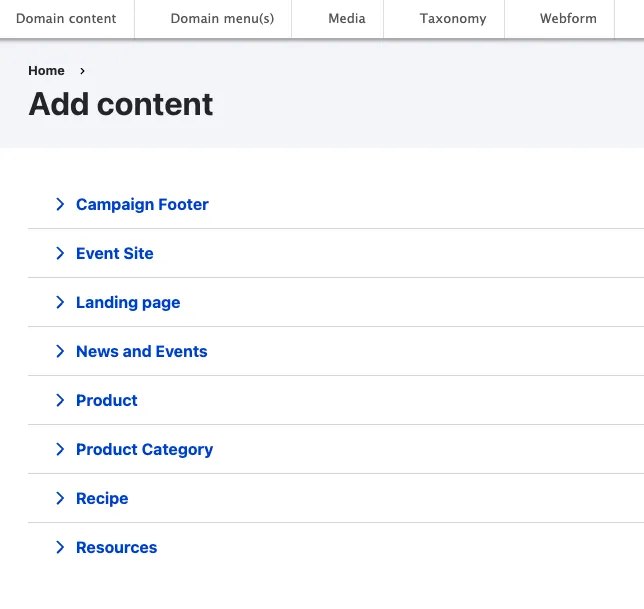Create new Event Site content
Image resolution: width=644 pixels, height=609 pixels.
[x=115, y=254]
